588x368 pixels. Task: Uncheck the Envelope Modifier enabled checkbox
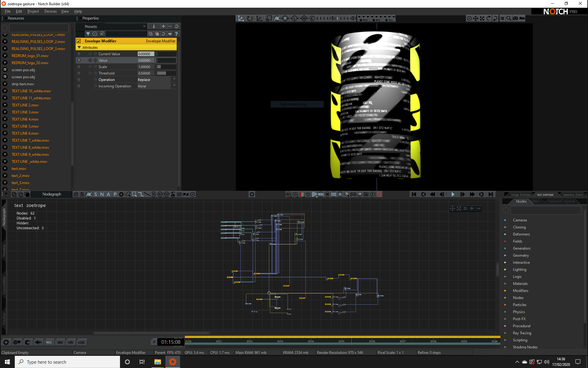point(79,41)
